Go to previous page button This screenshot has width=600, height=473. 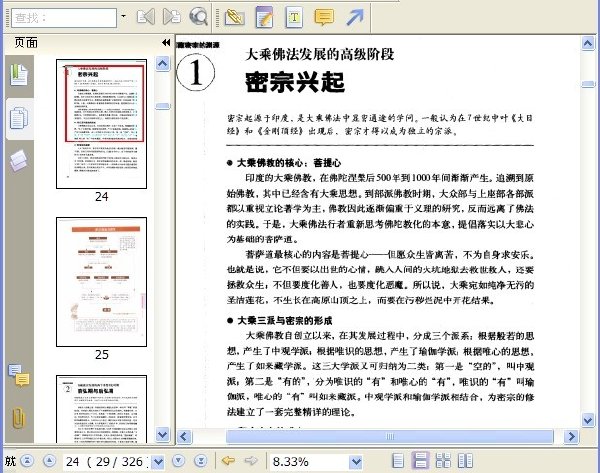click(49, 461)
